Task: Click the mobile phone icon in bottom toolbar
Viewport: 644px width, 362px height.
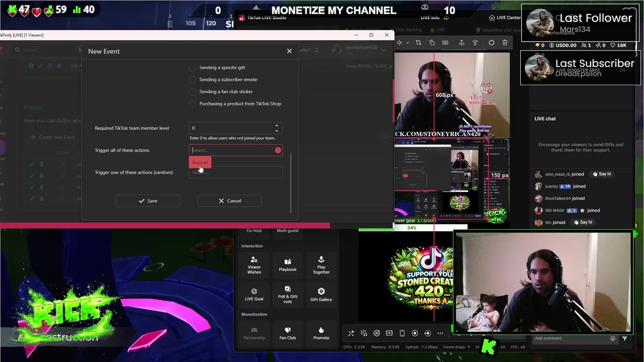Action: [402, 333]
